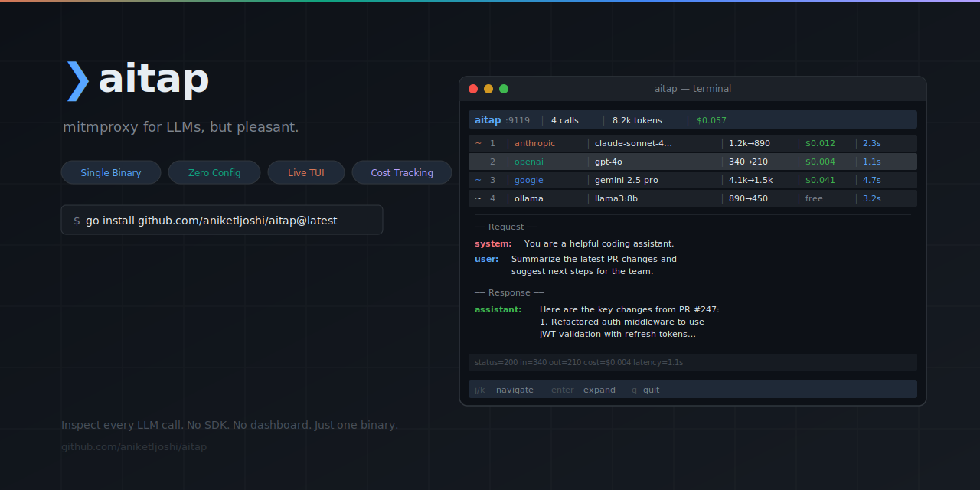
Task: Click the status=200 status line
Action: 693,362
